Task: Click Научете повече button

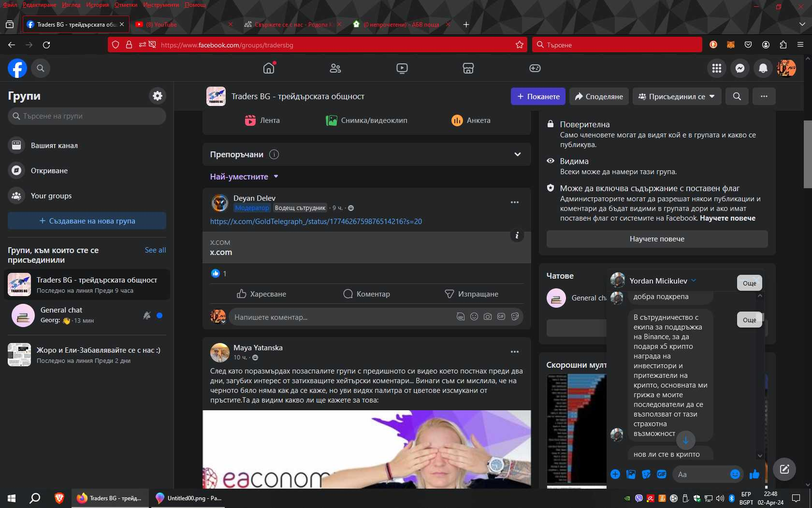Action: point(657,239)
